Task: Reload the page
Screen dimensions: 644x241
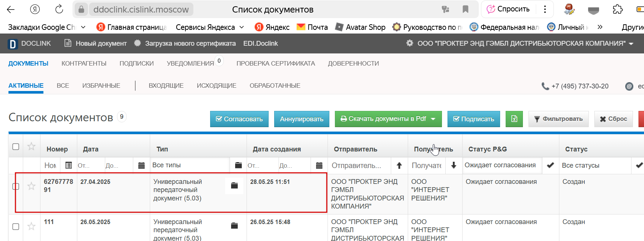Action: click(59, 10)
